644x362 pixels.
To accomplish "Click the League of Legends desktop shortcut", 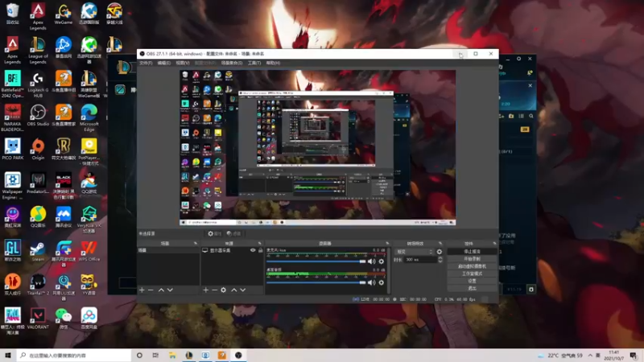I will pyautogui.click(x=38, y=50).
